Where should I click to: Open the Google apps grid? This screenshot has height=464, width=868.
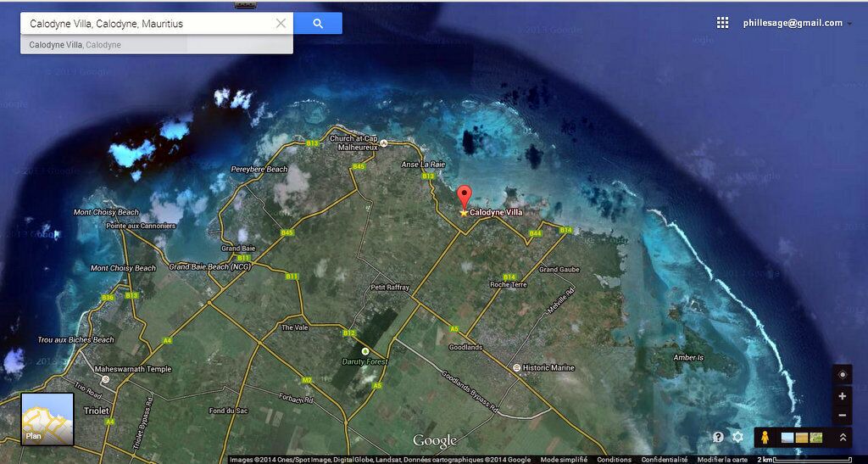click(x=722, y=23)
